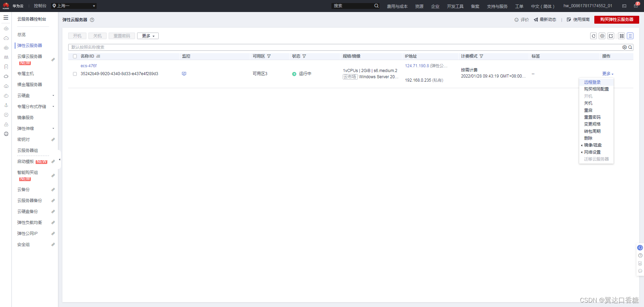The image size is (644, 307).
Task: Open 费用与成本 in the top menu
Action: point(397,6)
